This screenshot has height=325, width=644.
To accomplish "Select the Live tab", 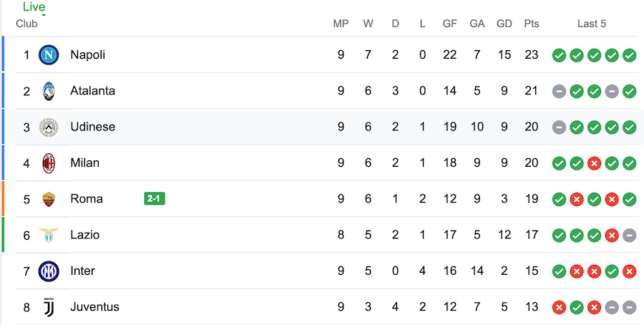I will (x=34, y=7).
